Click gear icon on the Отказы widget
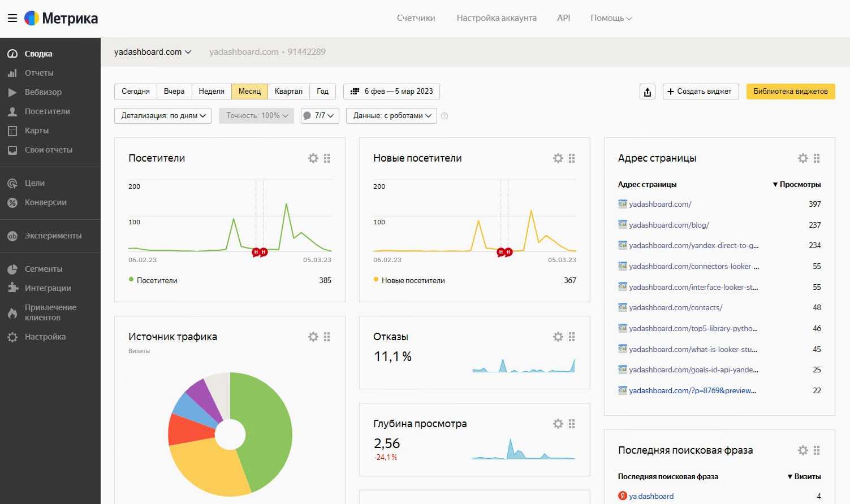 (558, 337)
